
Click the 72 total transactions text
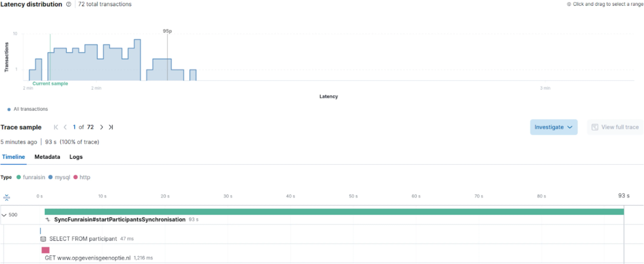tap(105, 4)
